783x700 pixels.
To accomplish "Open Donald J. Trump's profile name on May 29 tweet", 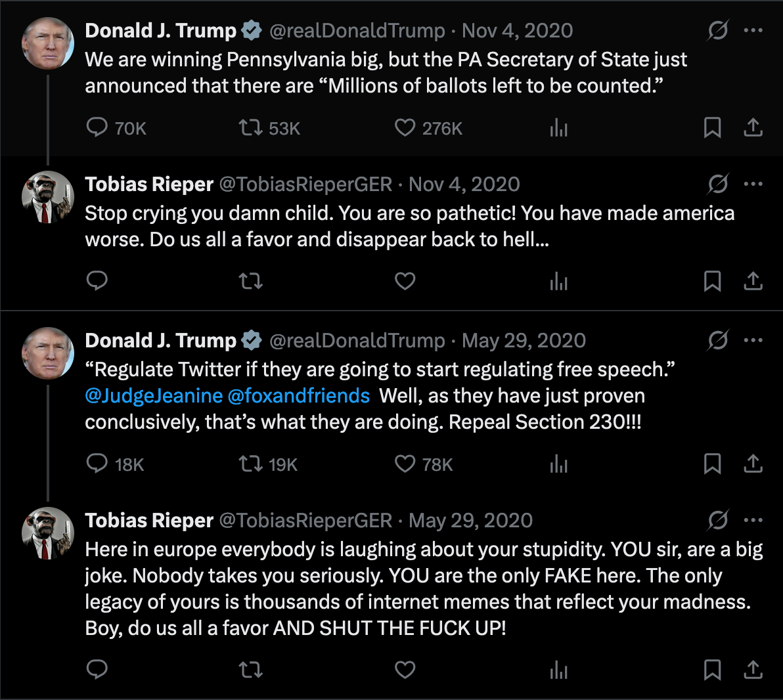I will click(x=160, y=341).
